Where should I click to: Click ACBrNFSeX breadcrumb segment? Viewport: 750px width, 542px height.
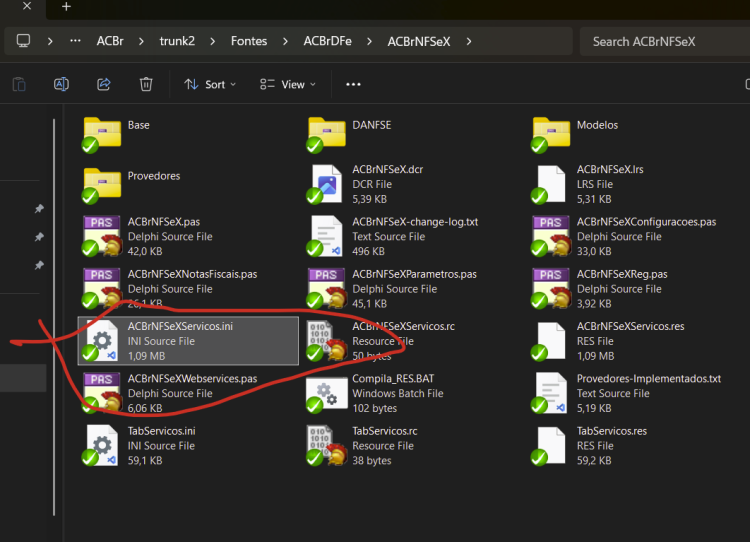coord(419,42)
